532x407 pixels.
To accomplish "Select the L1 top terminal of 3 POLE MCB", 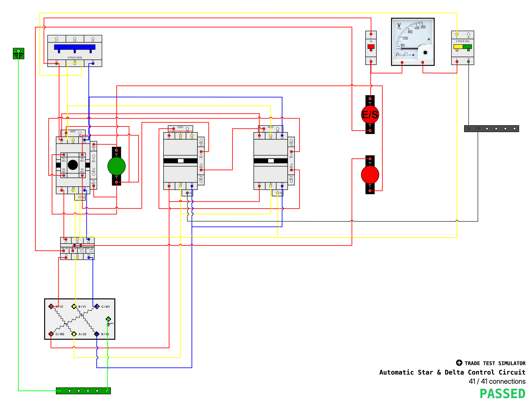I will coord(57,38).
